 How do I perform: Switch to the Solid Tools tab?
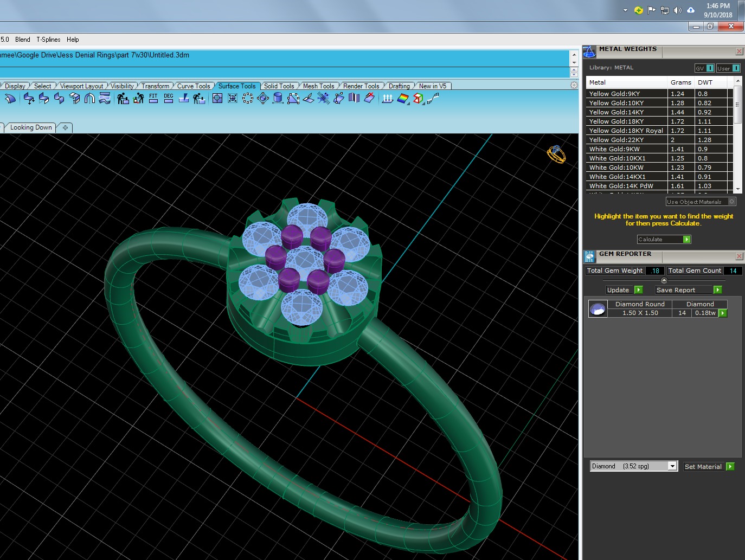pyautogui.click(x=279, y=86)
